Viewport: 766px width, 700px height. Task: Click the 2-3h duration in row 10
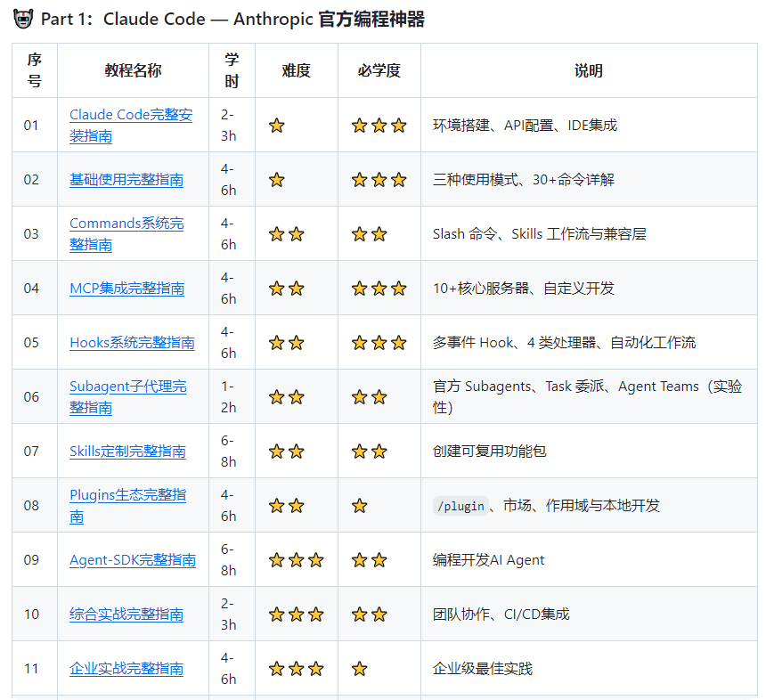(228, 614)
